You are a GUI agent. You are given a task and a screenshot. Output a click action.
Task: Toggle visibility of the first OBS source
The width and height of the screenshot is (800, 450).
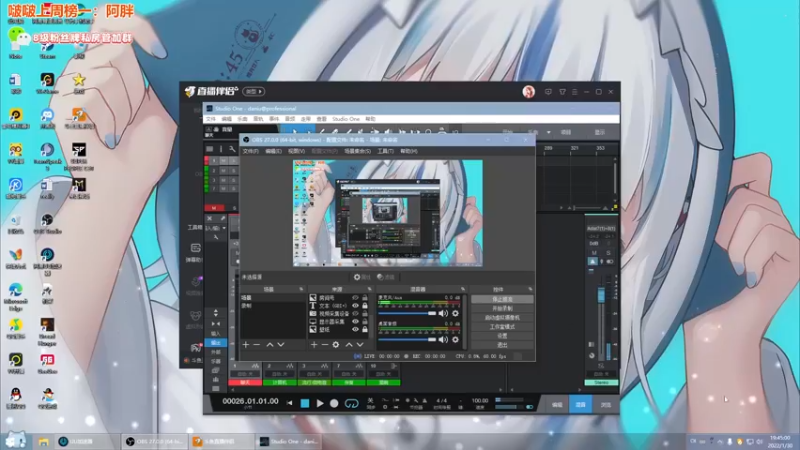click(356, 297)
